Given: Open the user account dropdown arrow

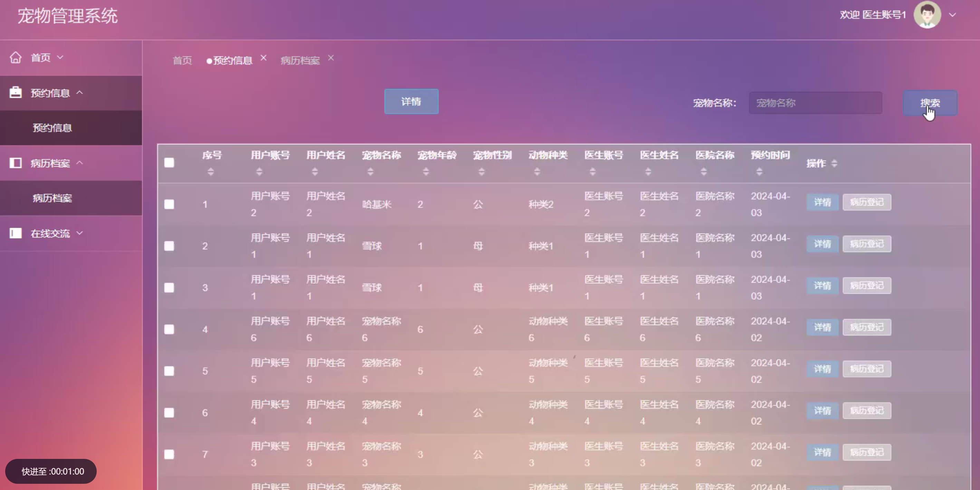Looking at the screenshot, I should coord(952,15).
